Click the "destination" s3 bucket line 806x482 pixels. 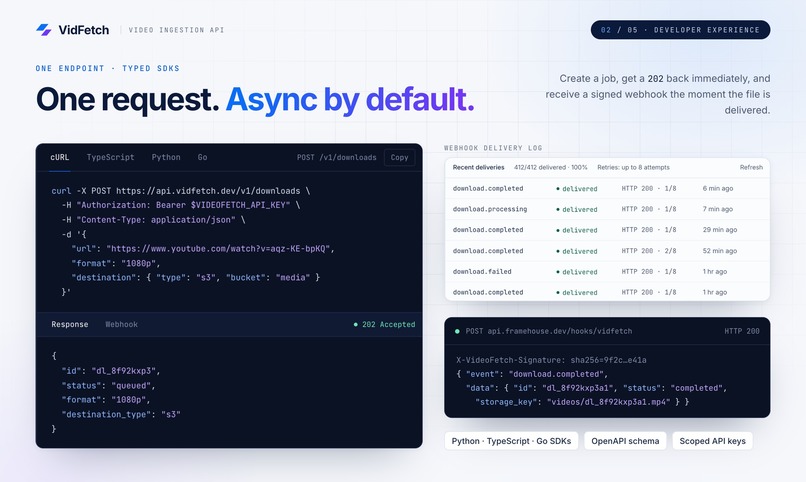(195, 277)
